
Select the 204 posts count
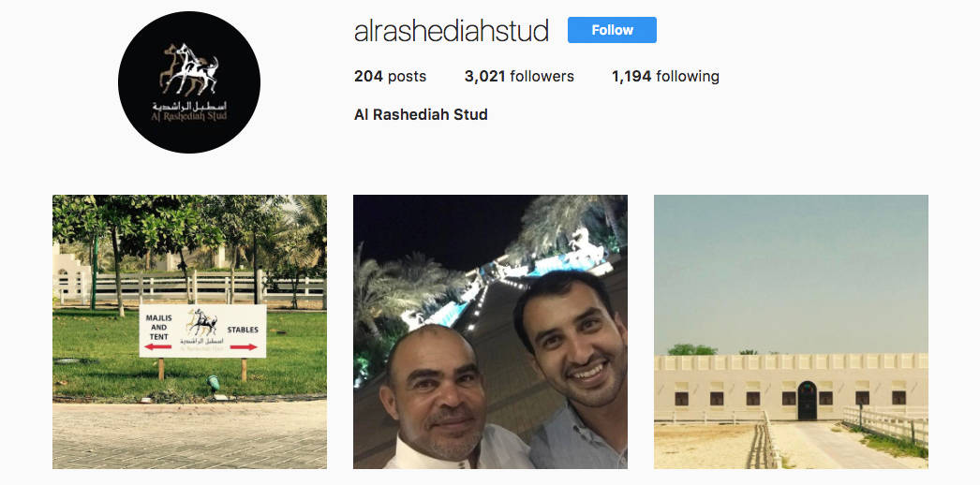[390, 77]
